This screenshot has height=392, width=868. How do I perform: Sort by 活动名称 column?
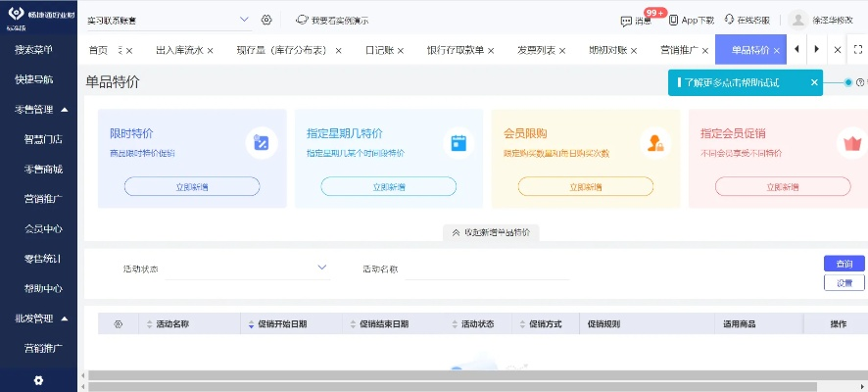click(150, 323)
